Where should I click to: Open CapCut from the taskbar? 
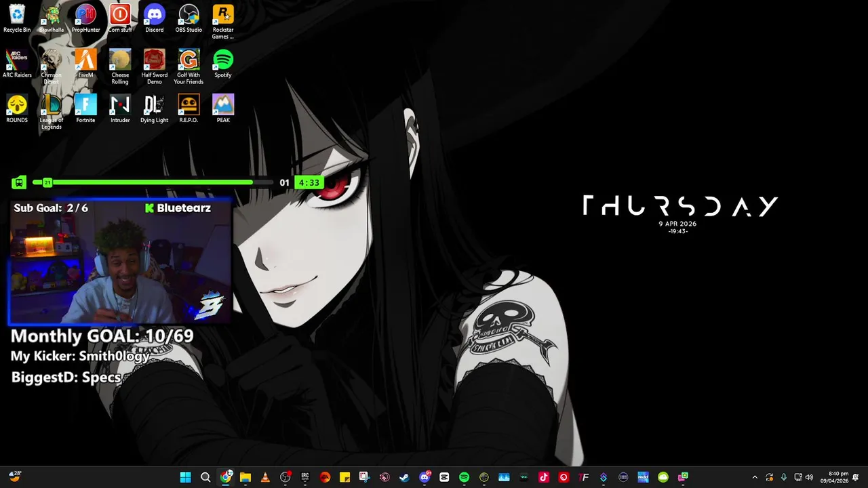[x=444, y=477]
